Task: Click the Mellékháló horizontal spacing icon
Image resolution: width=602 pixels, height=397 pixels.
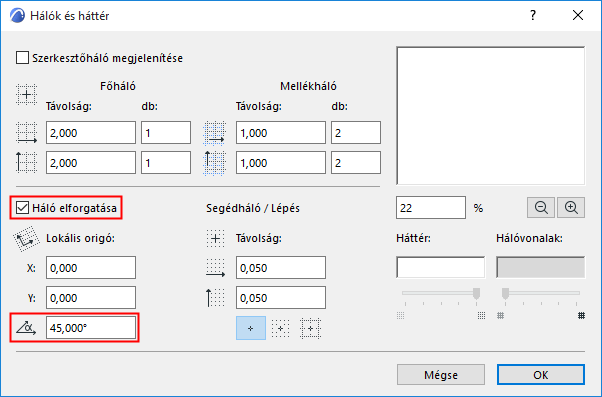Action: pos(214,133)
